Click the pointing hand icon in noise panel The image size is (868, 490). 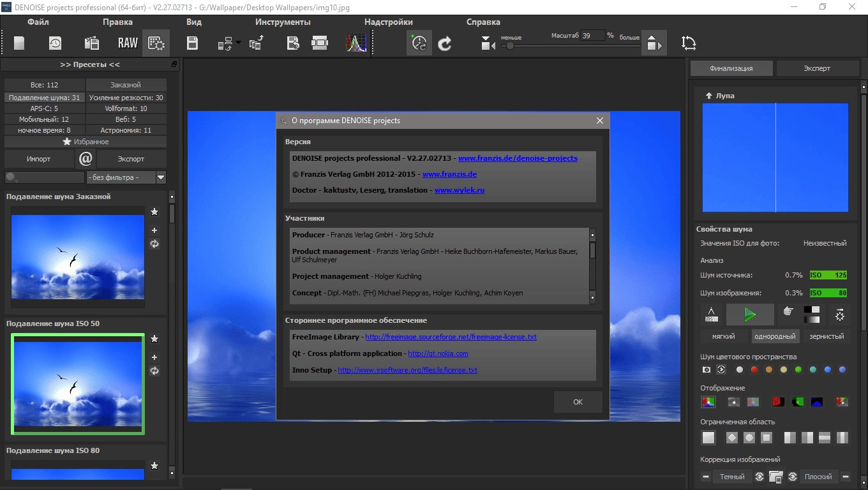pos(788,311)
